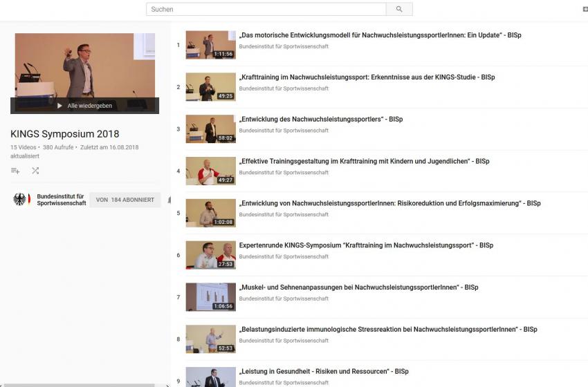Click the search magnifier button

399,9
